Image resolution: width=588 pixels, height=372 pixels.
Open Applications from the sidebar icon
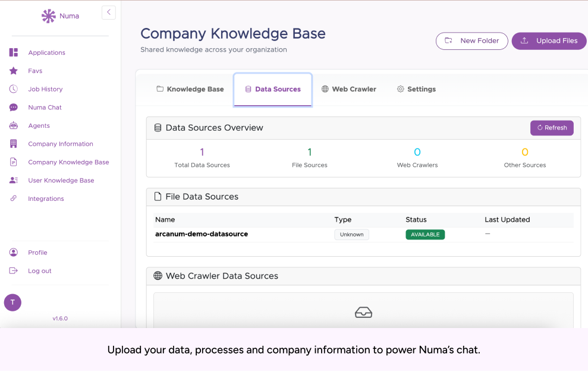click(14, 52)
